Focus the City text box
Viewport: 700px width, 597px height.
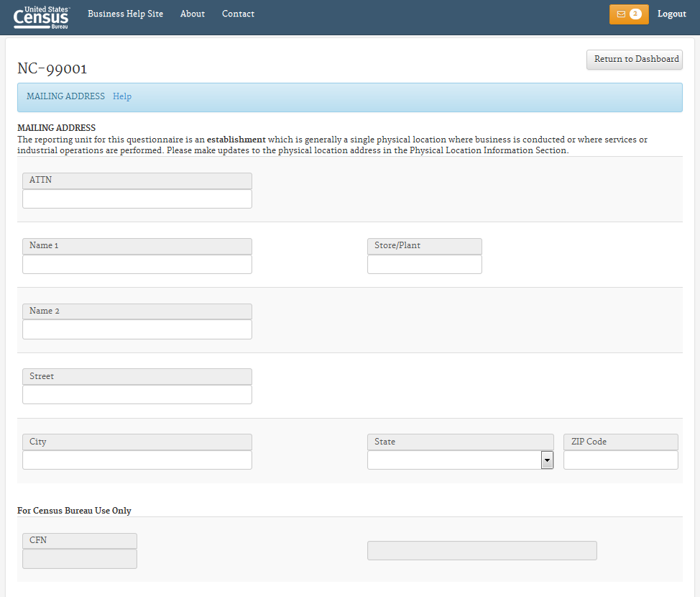click(137, 460)
